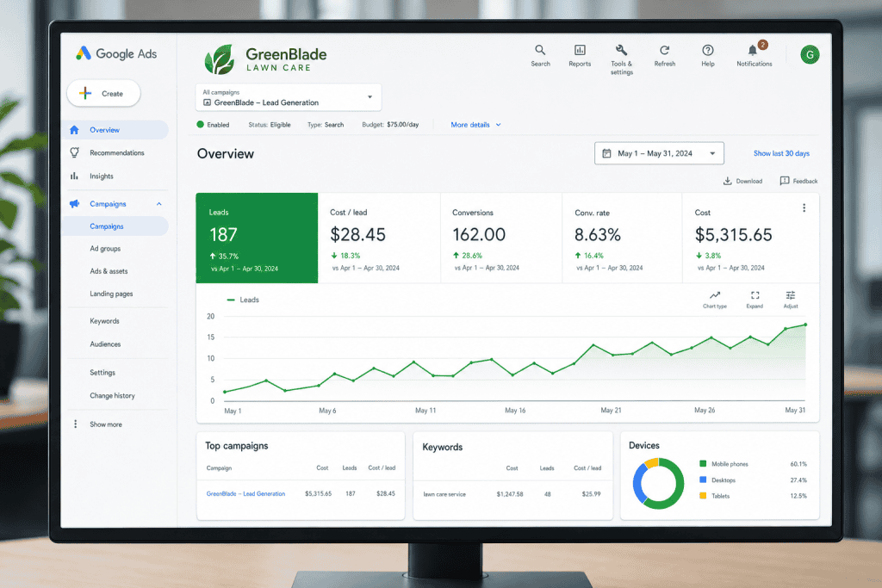This screenshot has height=588, width=882.
Task: Open the Help icon
Action: 708,56
